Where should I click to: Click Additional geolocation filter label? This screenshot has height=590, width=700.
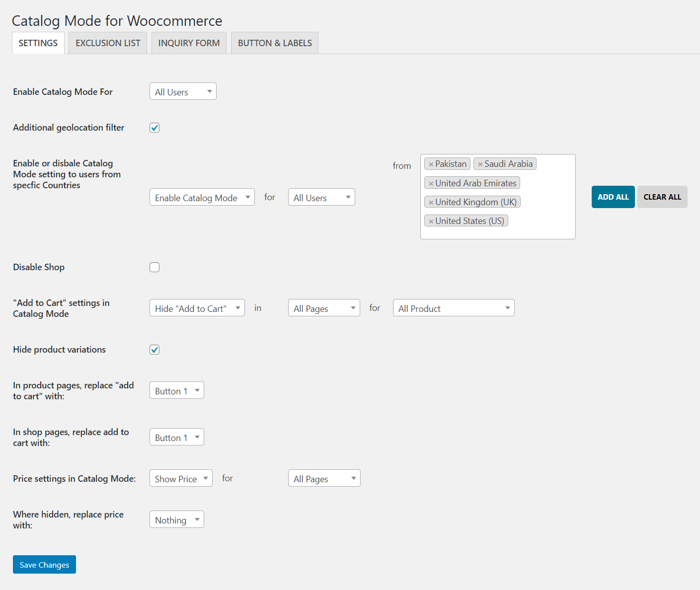[x=69, y=128]
